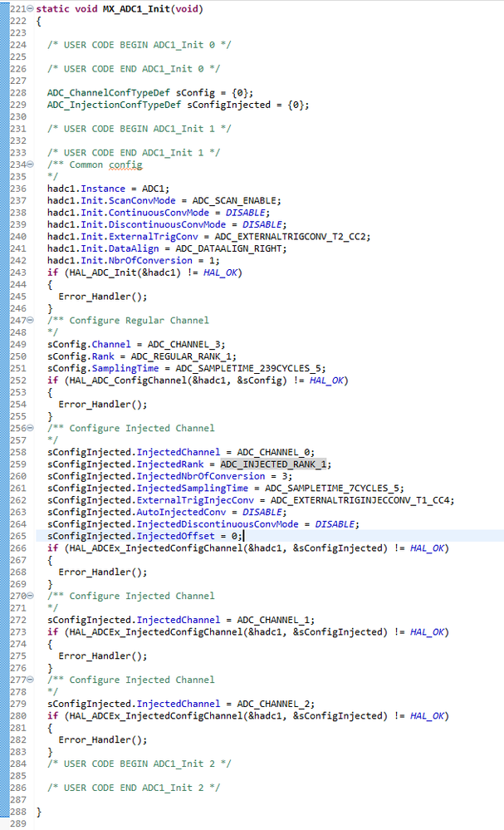The width and height of the screenshot is (504, 830).
Task: Click USER CODE BEGIN ADC1_Init 0 comment
Action: [x=139, y=45]
